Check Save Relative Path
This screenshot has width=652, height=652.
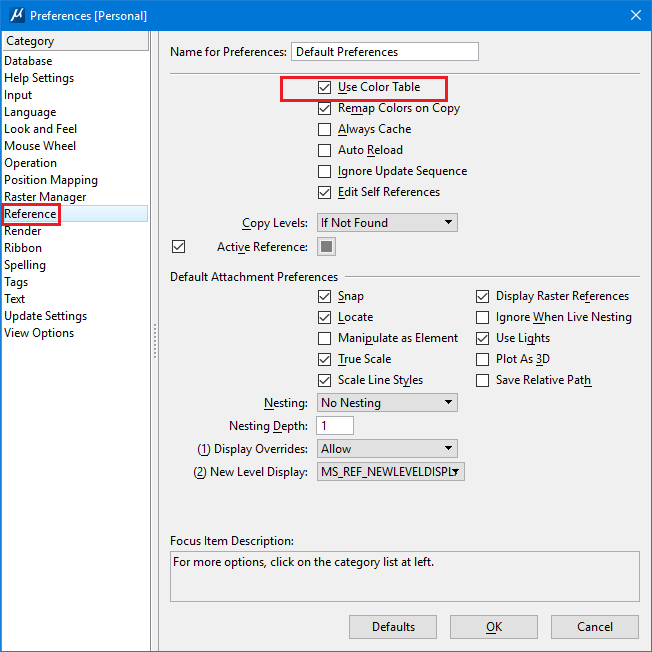pyautogui.click(x=482, y=380)
